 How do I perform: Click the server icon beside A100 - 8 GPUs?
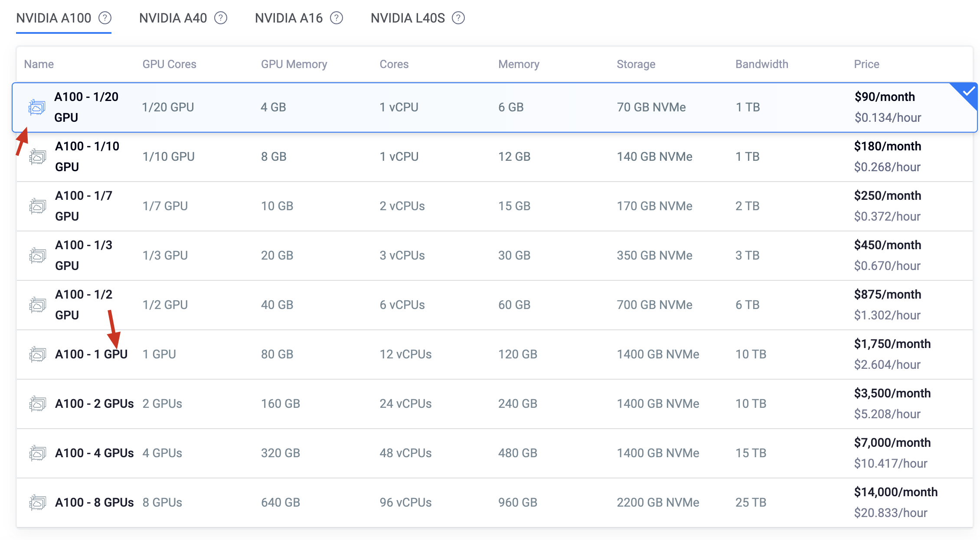tap(38, 502)
